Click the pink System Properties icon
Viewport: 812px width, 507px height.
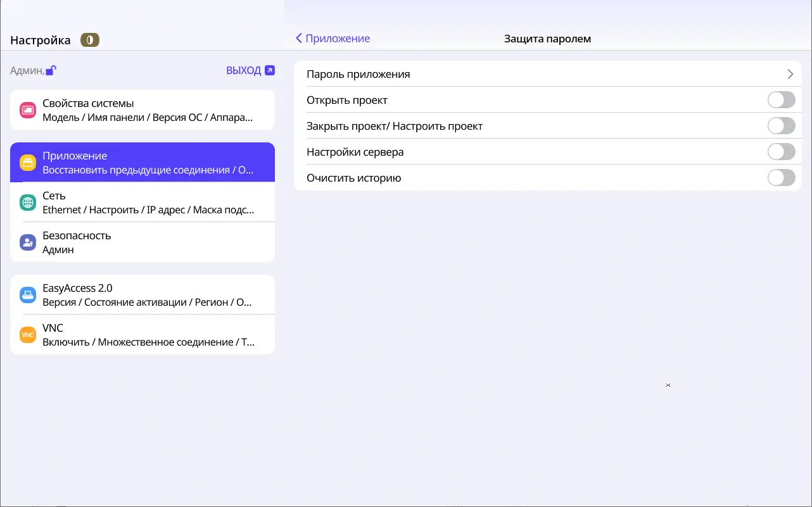point(28,110)
